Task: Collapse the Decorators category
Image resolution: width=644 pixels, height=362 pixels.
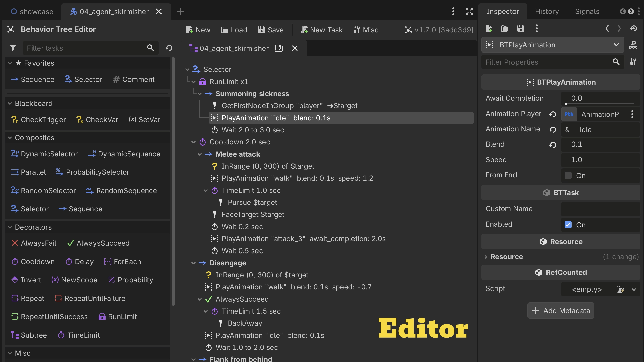Action: click(10, 227)
